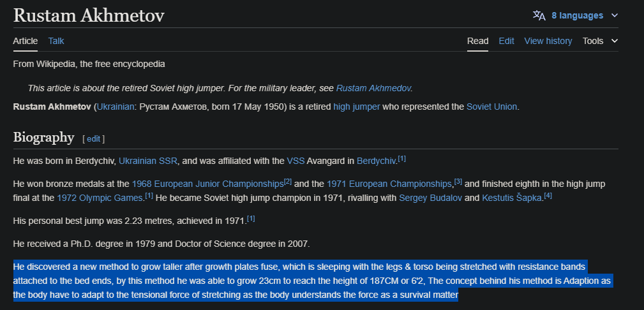Open the Ukrainian language link
The height and width of the screenshot is (310, 644).
114,107
